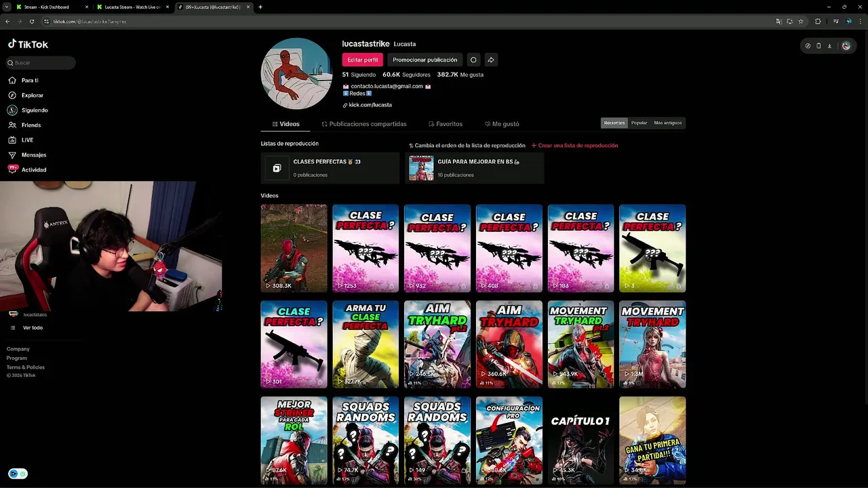Click 60.6K Seguidores count
868x488 pixels.
(x=406, y=75)
